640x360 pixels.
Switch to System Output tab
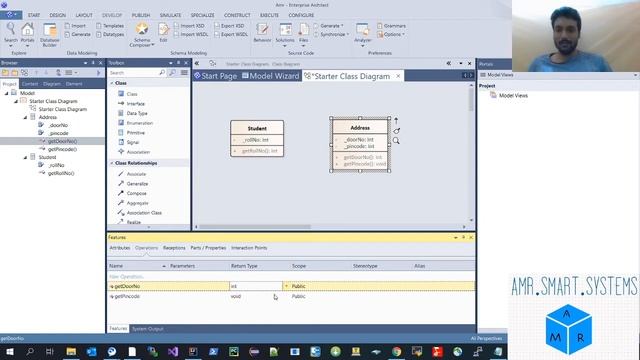point(148,329)
